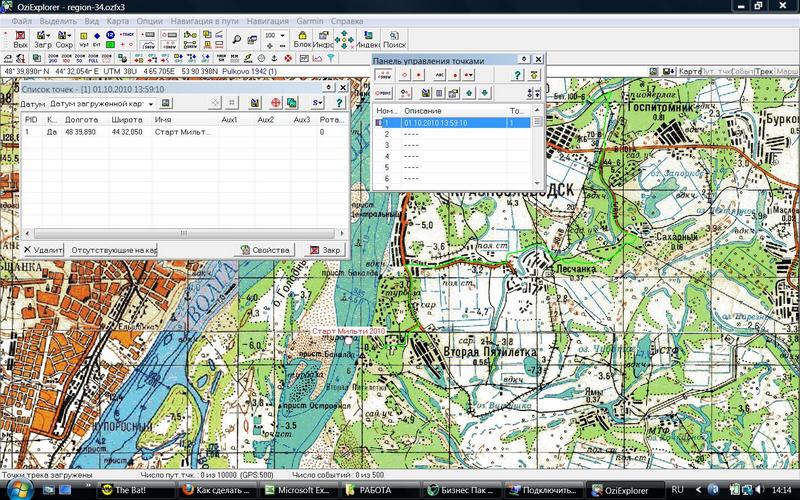Open the Файл menu

(x=22, y=21)
